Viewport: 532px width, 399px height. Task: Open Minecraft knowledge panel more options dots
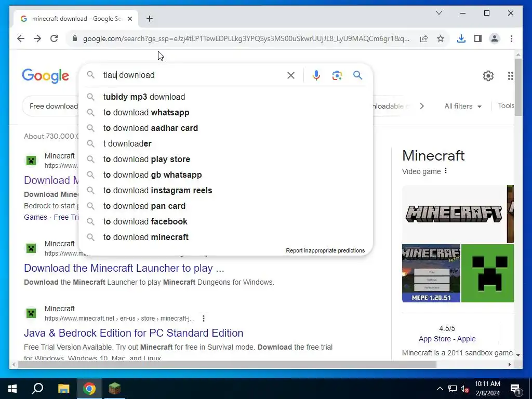click(446, 171)
